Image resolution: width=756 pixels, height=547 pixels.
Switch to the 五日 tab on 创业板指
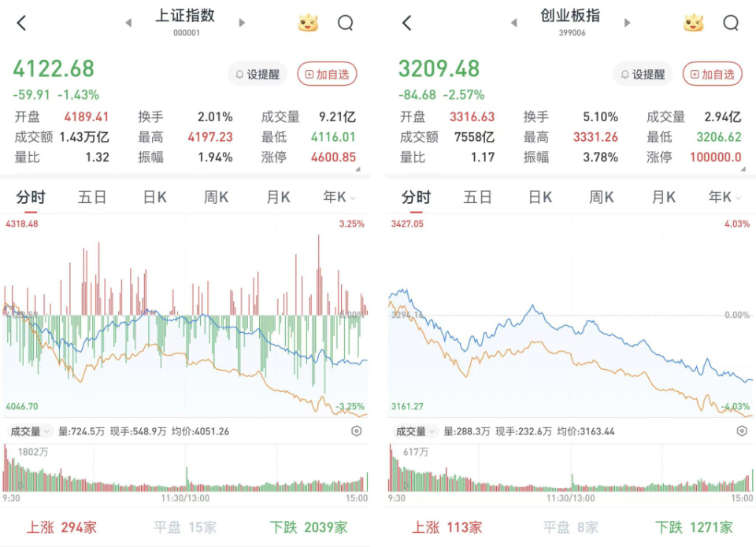point(477,197)
